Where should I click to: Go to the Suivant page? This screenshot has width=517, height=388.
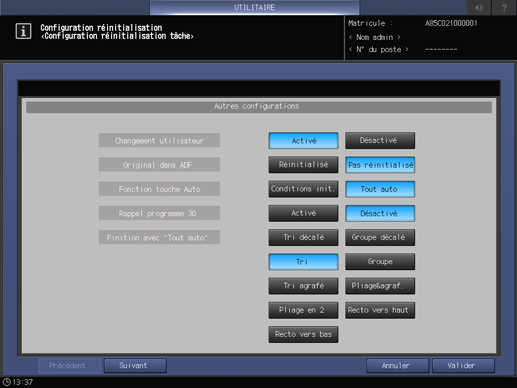pyautogui.click(x=135, y=366)
